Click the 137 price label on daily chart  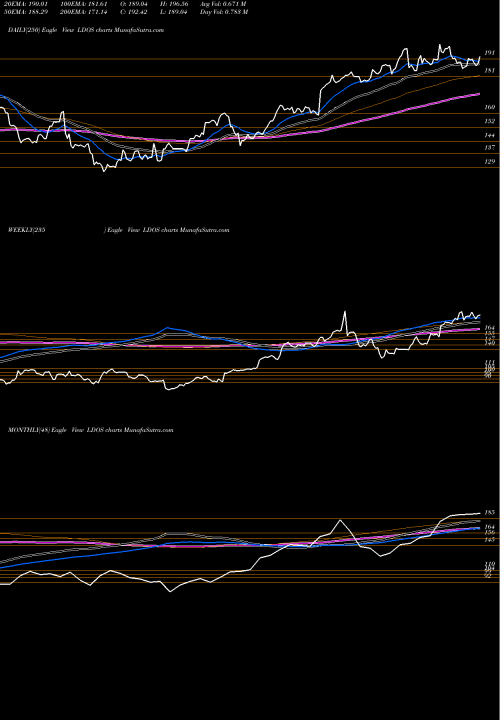coord(490,147)
